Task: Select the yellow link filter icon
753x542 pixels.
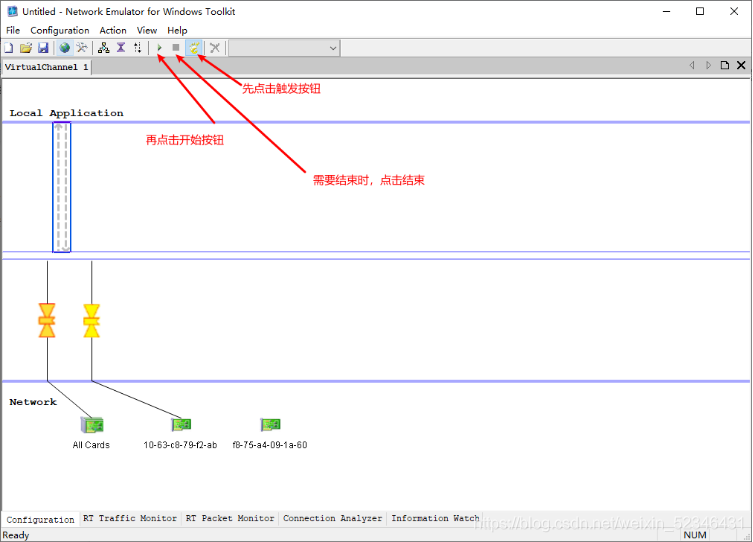Action: (91, 320)
